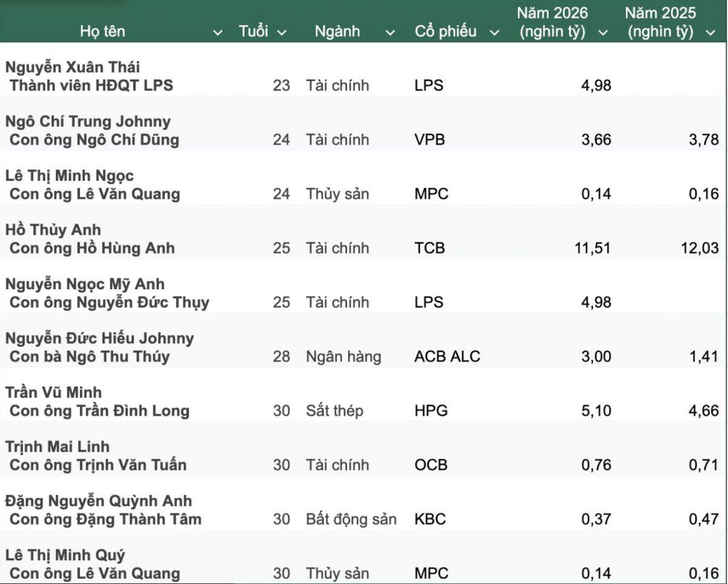
Task: Open the Cổ phiếu column dropdown arrow
Action: (x=494, y=33)
